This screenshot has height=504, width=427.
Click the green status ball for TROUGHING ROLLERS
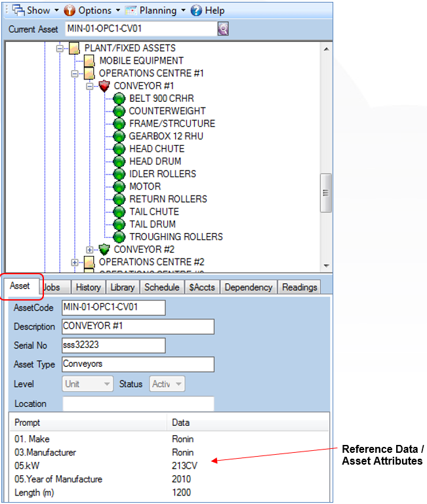pyautogui.click(x=119, y=237)
